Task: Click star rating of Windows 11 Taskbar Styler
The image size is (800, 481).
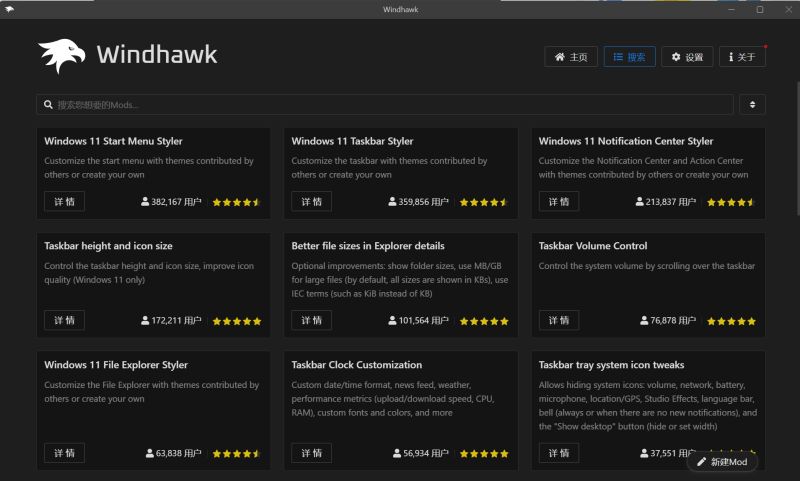Action: 484,202
